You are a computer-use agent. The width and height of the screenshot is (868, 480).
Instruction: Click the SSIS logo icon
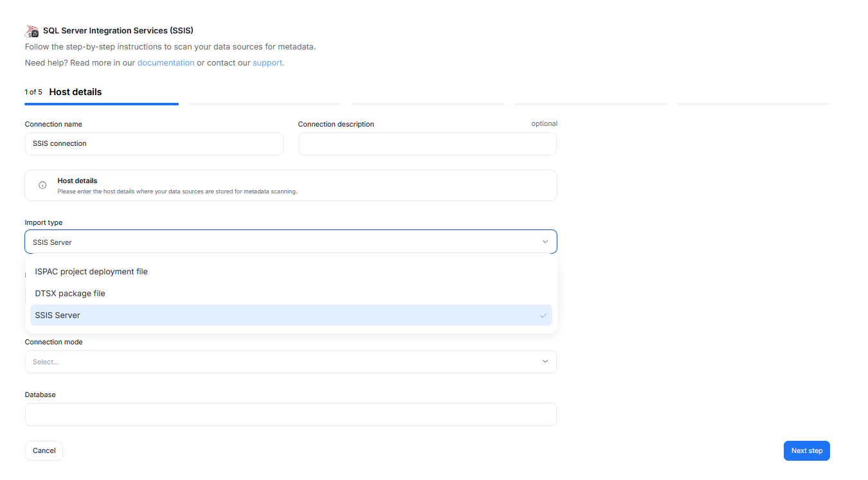pyautogui.click(x=32, y=31)
